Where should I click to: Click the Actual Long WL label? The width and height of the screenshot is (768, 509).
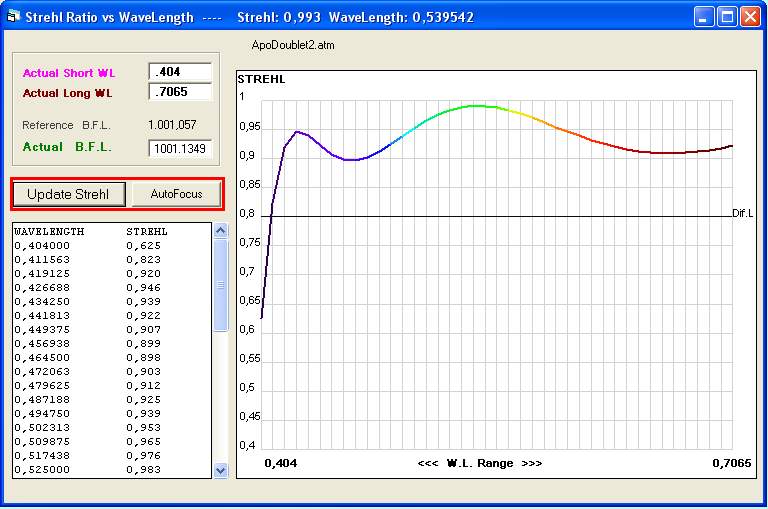coord(68,94)
